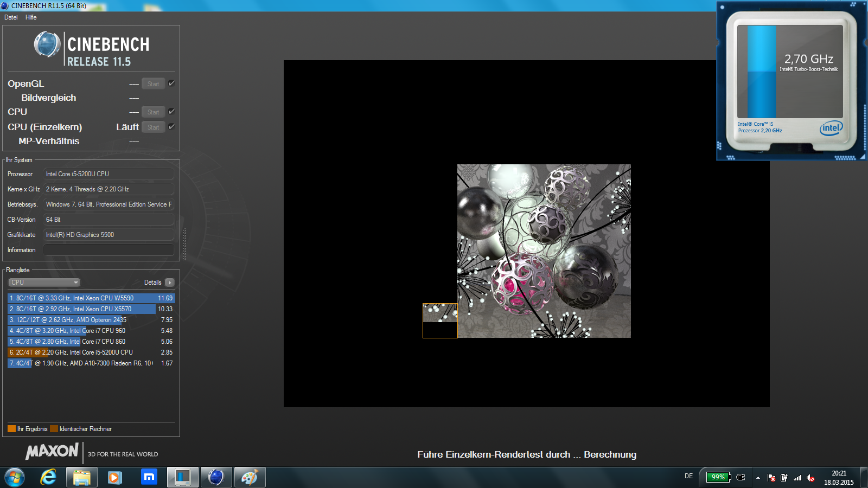Toggle the CPU (Einzelkern) test checkbox
This screenshot has height=488, width=868.
(x=171, y=126)
